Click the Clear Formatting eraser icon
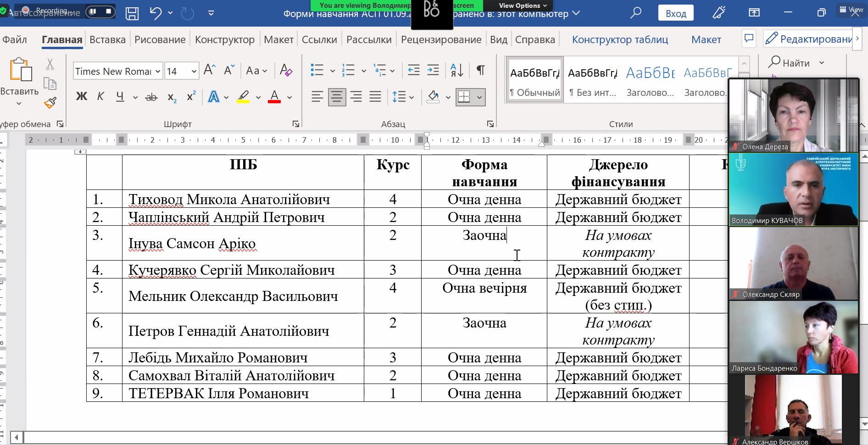 point(286,71)
